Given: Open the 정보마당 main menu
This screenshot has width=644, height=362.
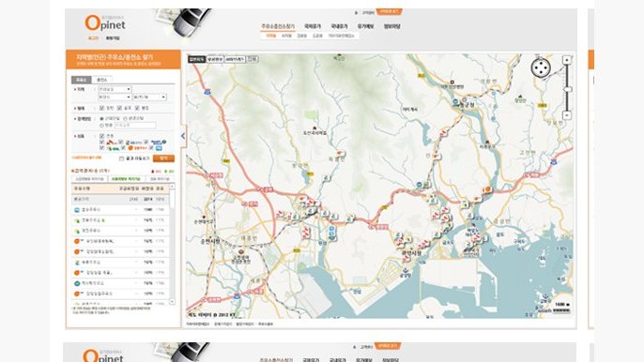Looking at the screenshot, I should pyautogui.click(x=391, y=26).
